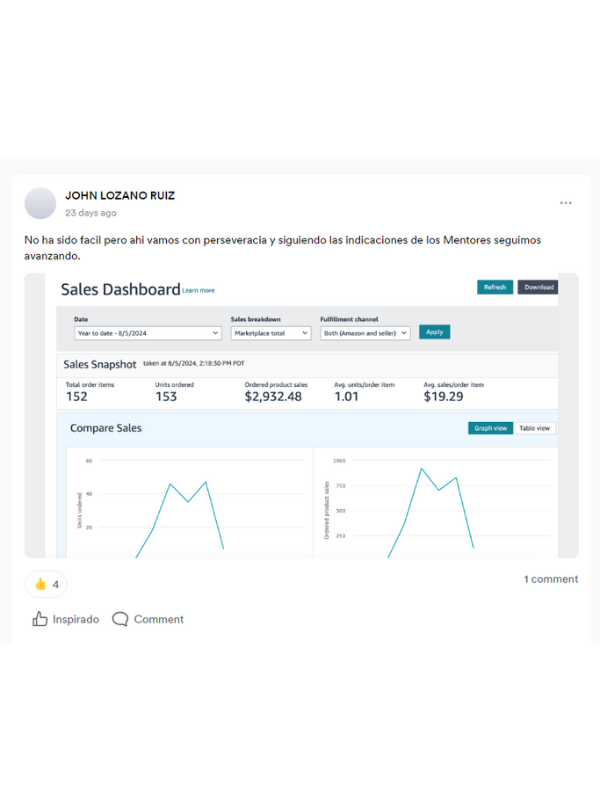Open JOHN LOZANO RUIZ profile name
600x800 pixels.
tap(120, 195)
